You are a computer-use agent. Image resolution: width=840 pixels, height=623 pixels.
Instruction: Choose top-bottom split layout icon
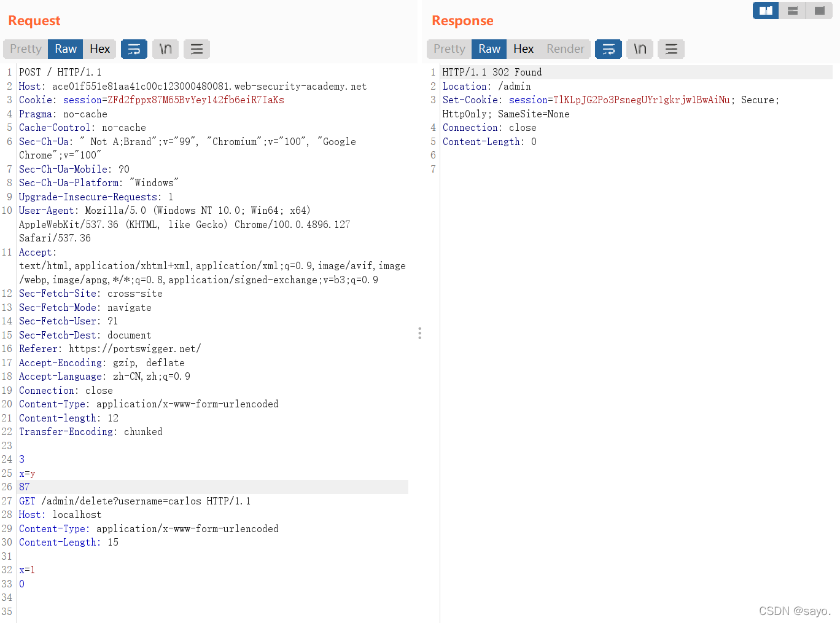click(793, 10)
